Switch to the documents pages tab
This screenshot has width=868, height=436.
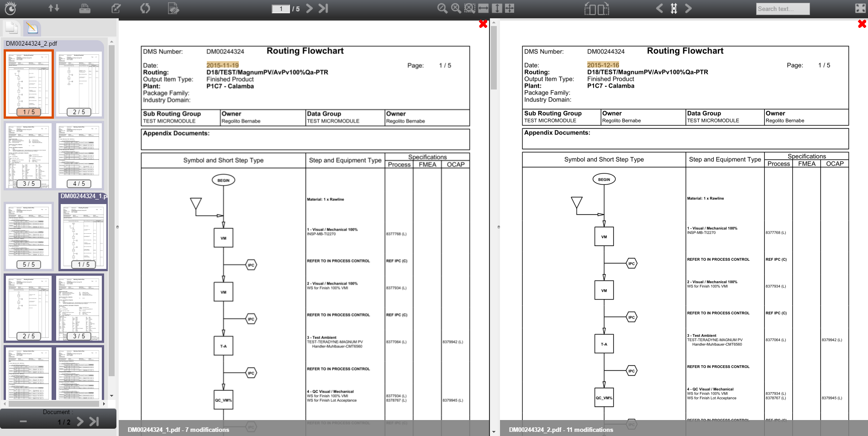12,28
